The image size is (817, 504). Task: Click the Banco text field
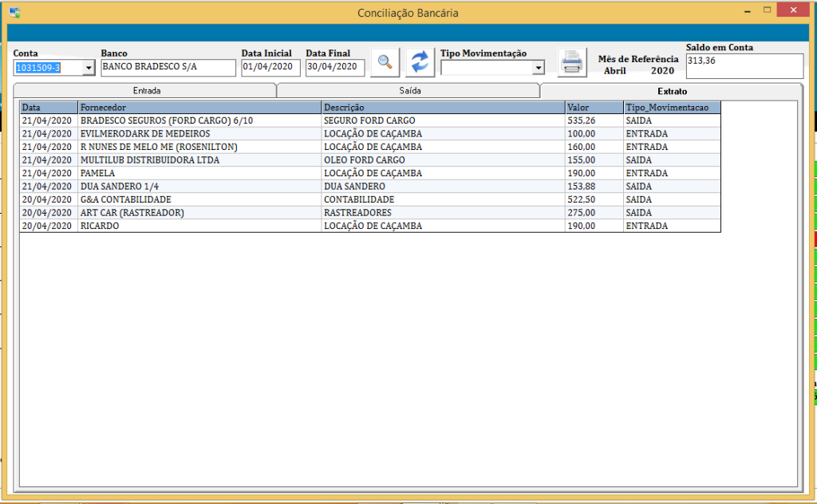pos(168,68)
